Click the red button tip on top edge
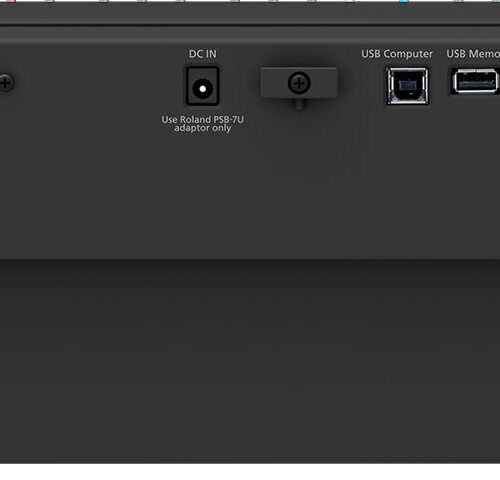The height and width of the screenshot is (480, 500). (10, 1)
